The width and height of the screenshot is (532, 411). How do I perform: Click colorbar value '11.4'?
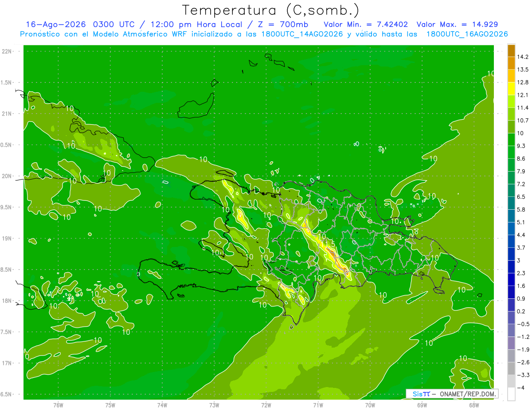[523, 108]
